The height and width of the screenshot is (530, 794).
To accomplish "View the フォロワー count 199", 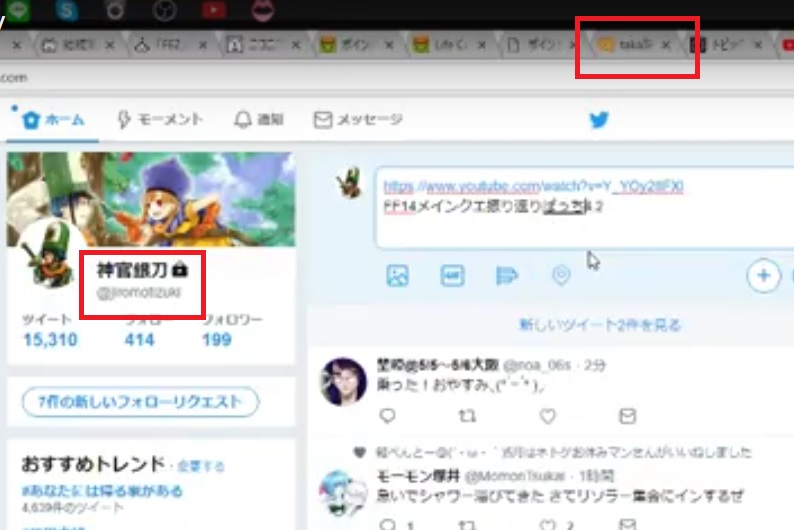I will click(217, 339).
